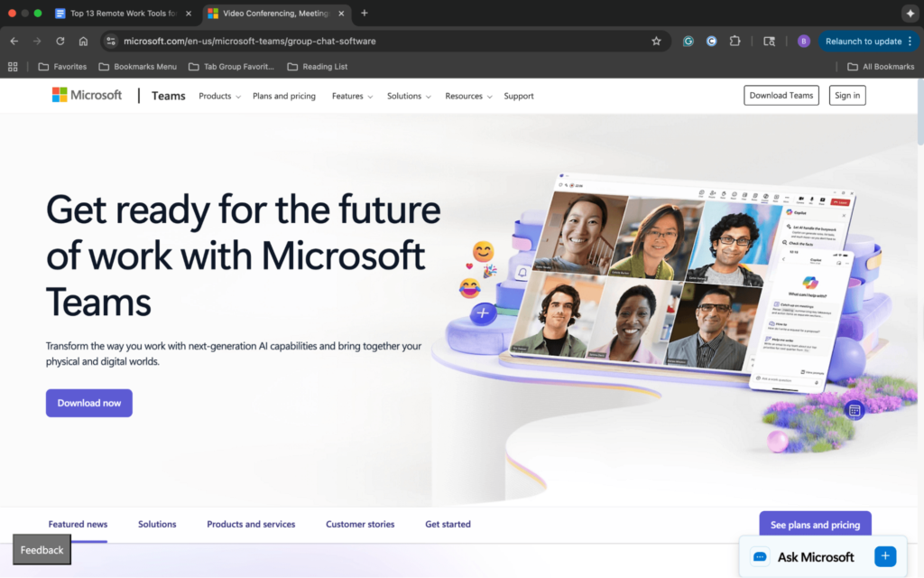Viewport: 924px width, 578px height.
Task: Close the Top 13 Remote Work Tools tab
Action: [189, 14]
